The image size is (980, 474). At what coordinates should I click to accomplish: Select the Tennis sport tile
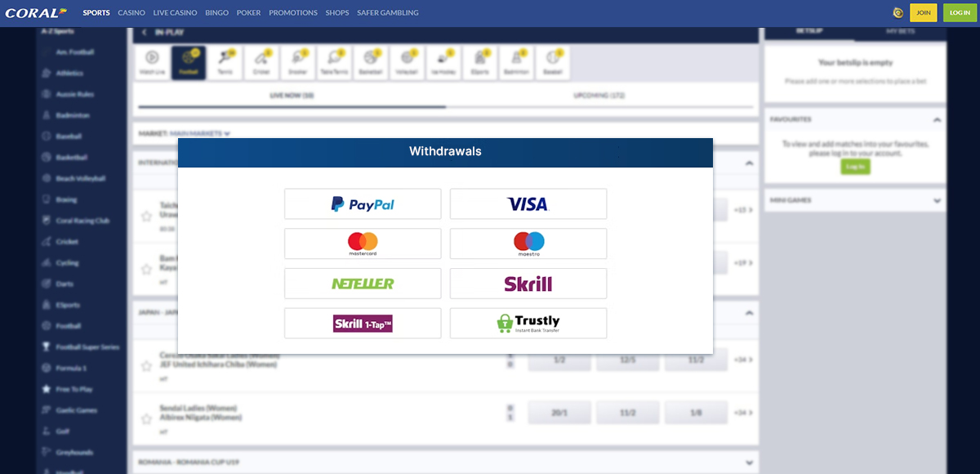point(225,63)
